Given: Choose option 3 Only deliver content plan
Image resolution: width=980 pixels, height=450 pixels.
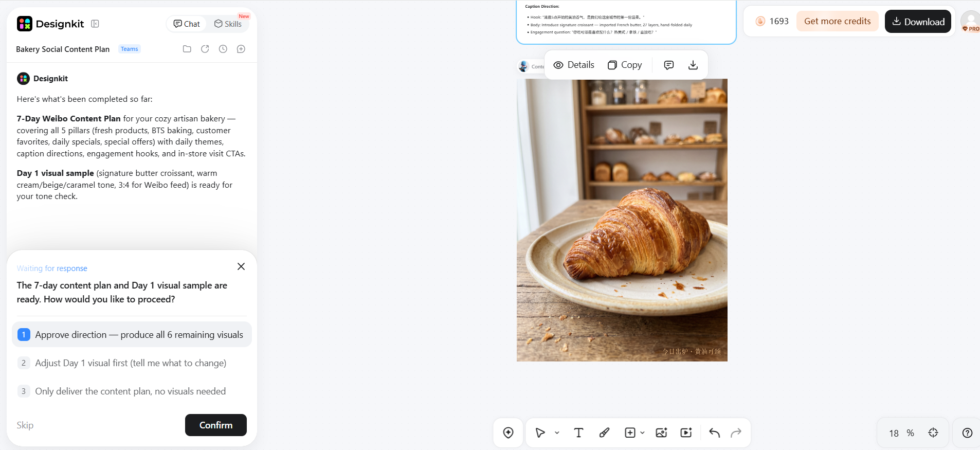Looking at the screenshot, I should [132, 391].
